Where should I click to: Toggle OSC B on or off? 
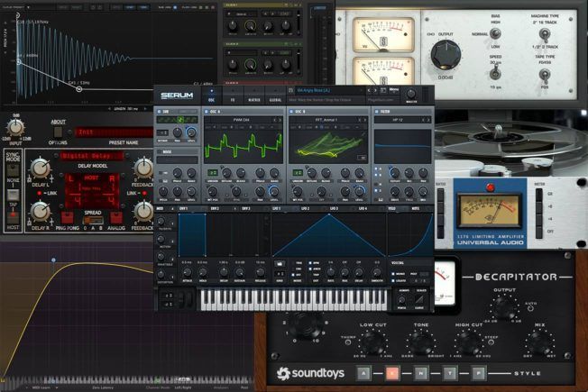[291, 112]
